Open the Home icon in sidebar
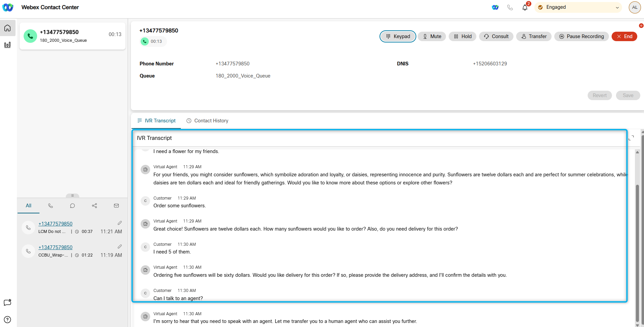The image size is (644, 327). [x=7, y=28]
